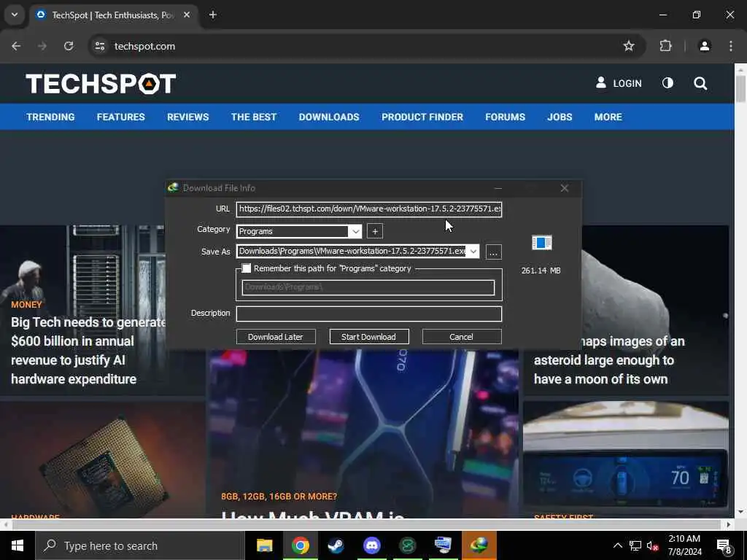
Task: Open a new tab with the plus button
Action: [213, 15]
